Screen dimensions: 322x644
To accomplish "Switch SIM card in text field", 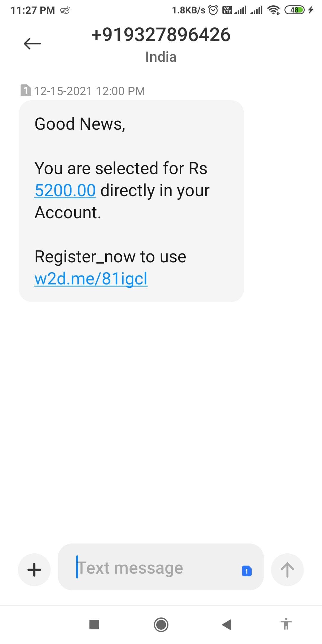I will click(247, 571).
